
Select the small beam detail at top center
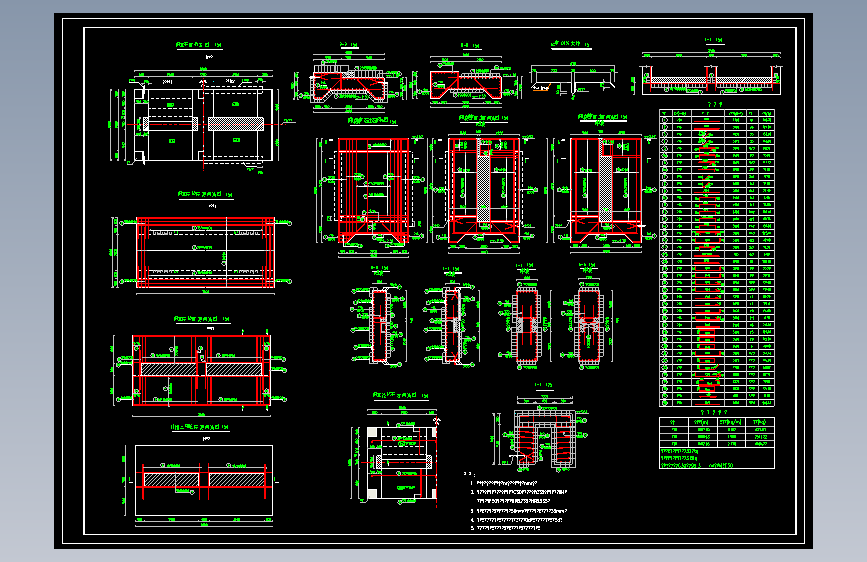pyautogui.click(x=570, y=78)
